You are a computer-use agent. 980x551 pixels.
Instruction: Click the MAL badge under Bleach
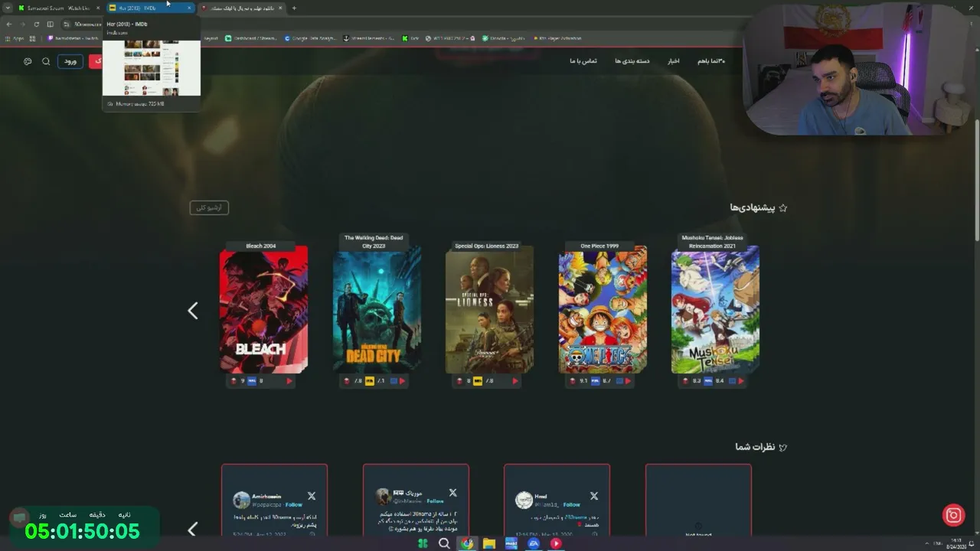[252, 381]
